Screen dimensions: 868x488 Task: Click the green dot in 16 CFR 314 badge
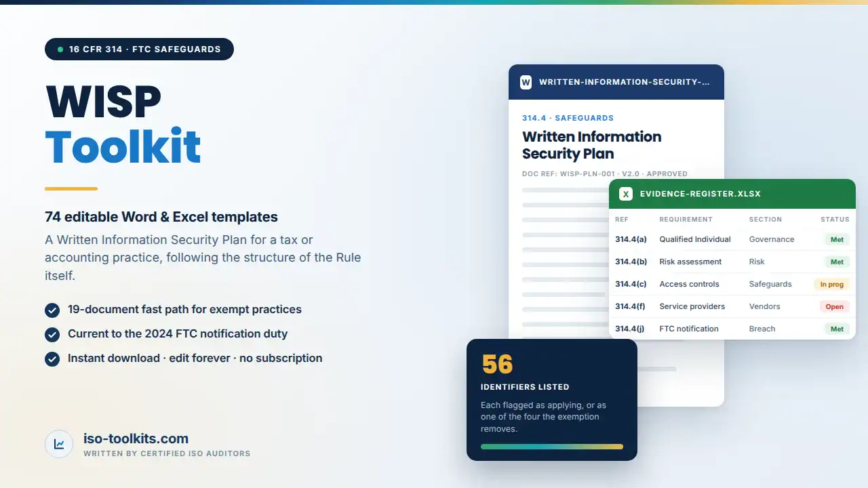60,49
